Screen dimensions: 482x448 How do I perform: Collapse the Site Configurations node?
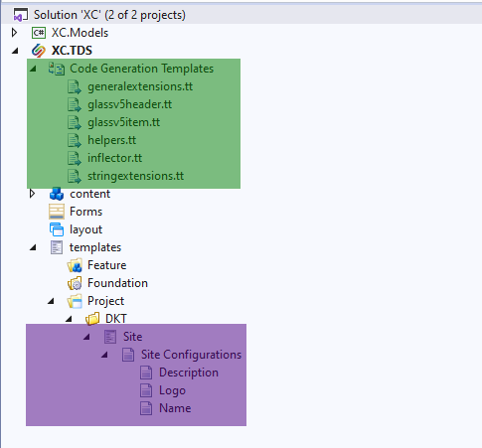(104, 355)
